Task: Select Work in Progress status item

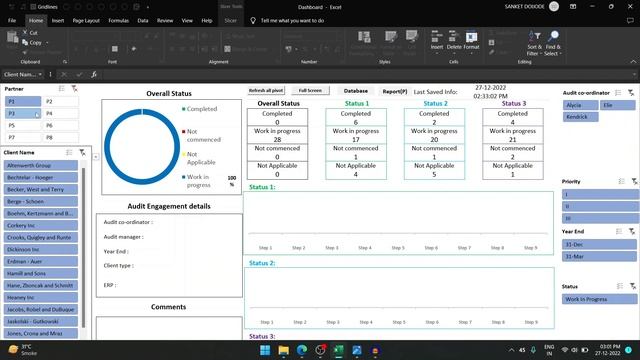Action: coord(599,299)
